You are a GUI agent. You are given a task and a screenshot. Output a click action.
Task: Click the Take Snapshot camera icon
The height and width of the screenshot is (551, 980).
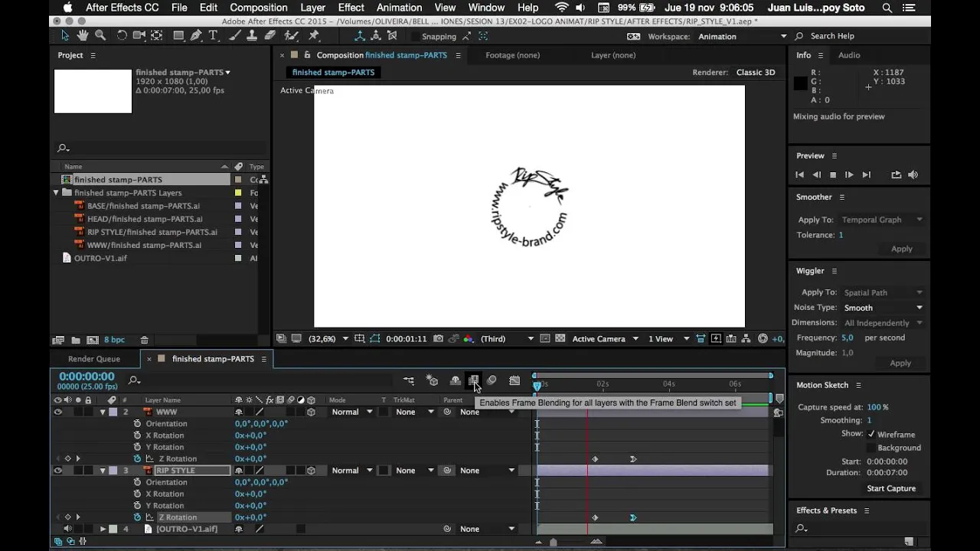(438, 338)
